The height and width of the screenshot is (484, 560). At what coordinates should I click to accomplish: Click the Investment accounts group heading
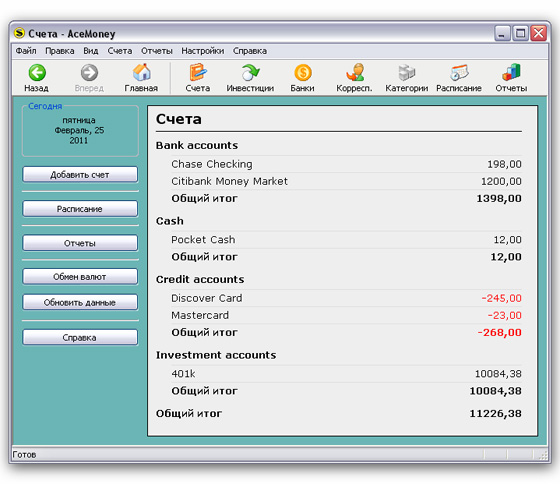click(216, 355)
